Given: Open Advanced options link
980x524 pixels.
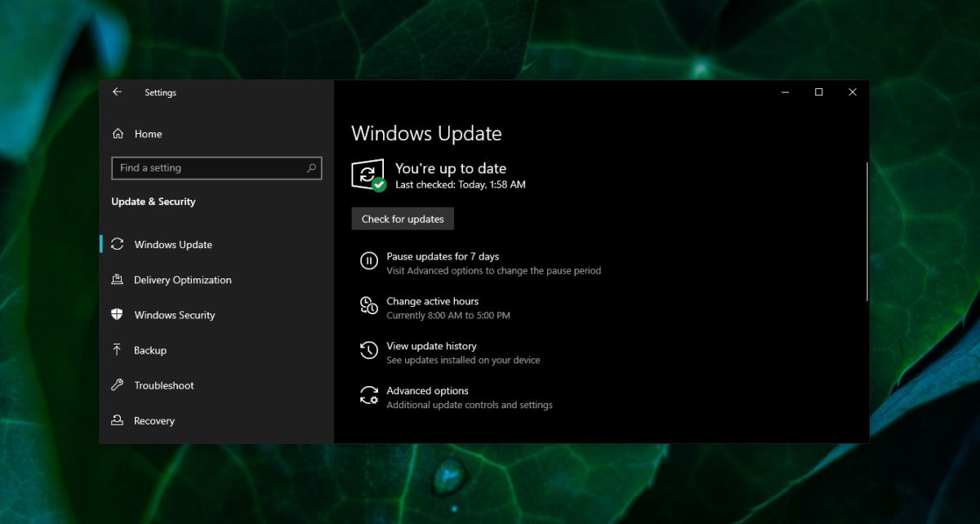Looking at the screenshot, I should click(x=427, y=391).
